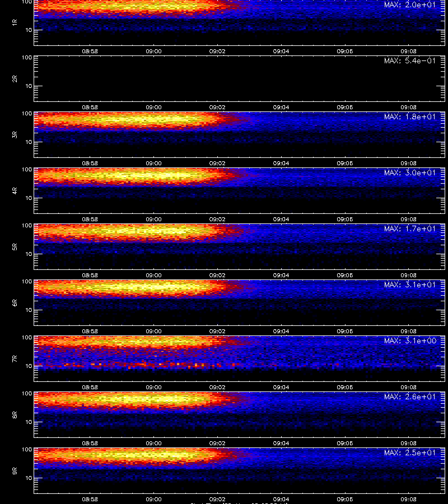Screen dimensions: 448x504
Task: Select the 'MAX: 2.5e+01' text in panel 9R
Action: [x=410, y=452]
